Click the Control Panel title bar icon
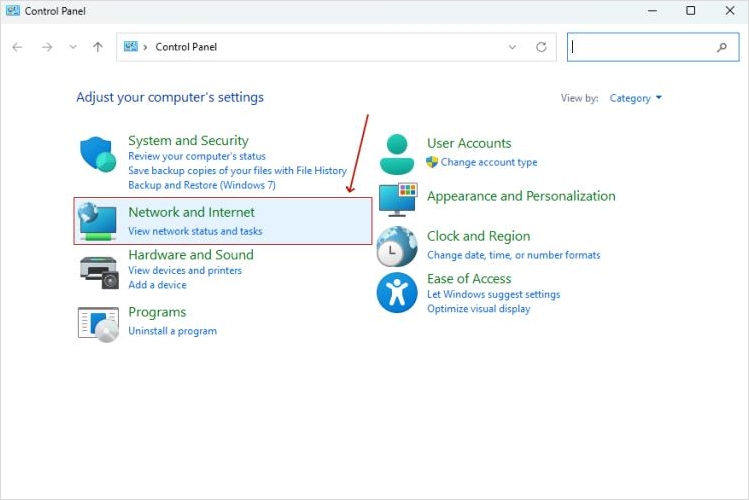Viewport: 749px width, 500px height. point(13,11)
